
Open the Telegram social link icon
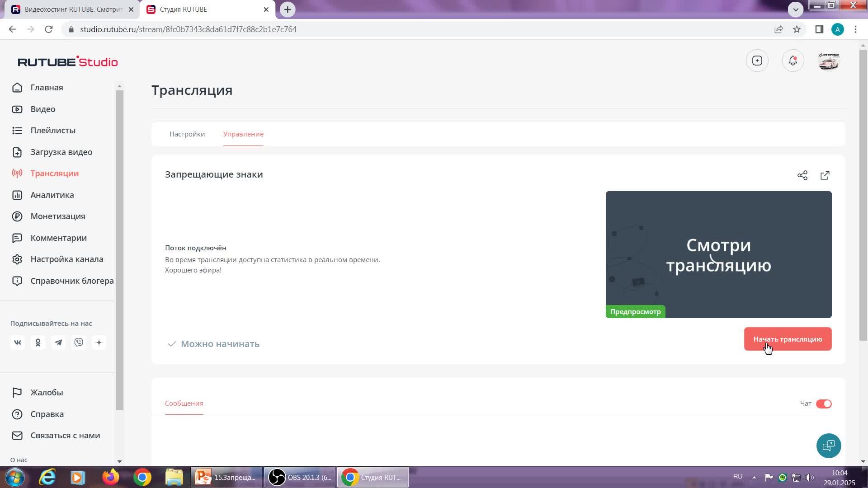click(58, 343)
